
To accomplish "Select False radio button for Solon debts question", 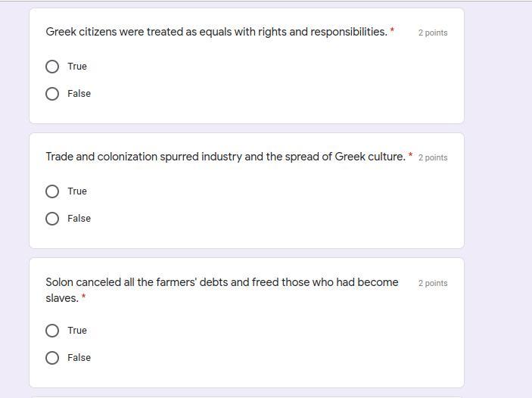I will coord(52,358).
